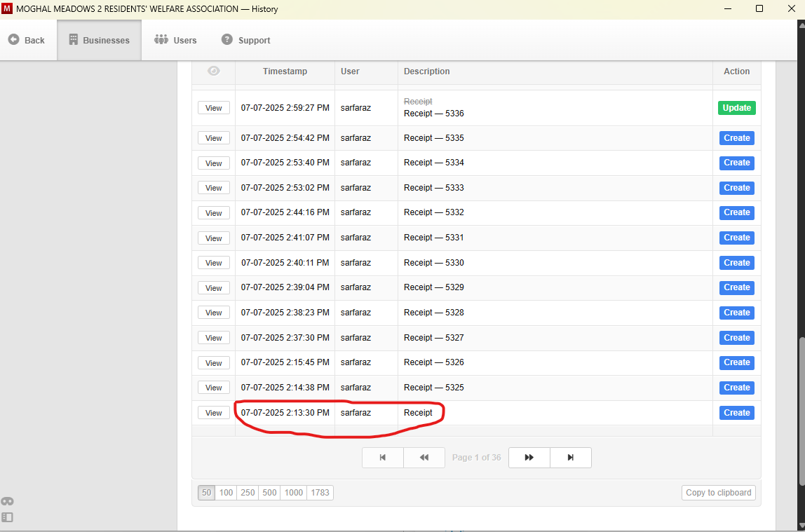The width and height of the screenshot is (805, 532).
Task: Click the Action column header
Action: pos(737,71)
